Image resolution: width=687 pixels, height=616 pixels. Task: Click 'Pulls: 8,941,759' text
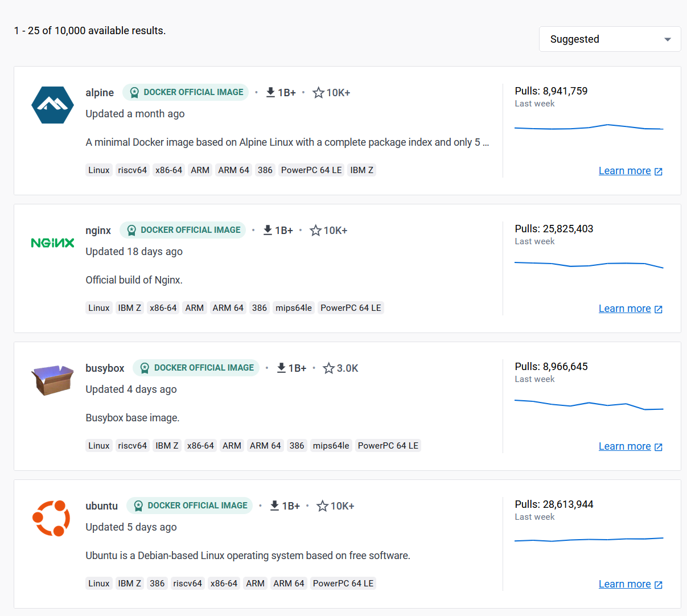pos(551,91)
